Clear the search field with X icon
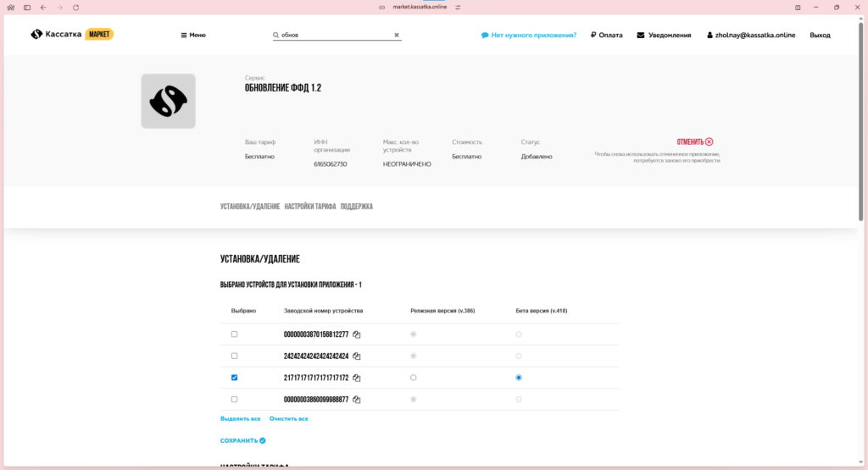 pos(397,35)
